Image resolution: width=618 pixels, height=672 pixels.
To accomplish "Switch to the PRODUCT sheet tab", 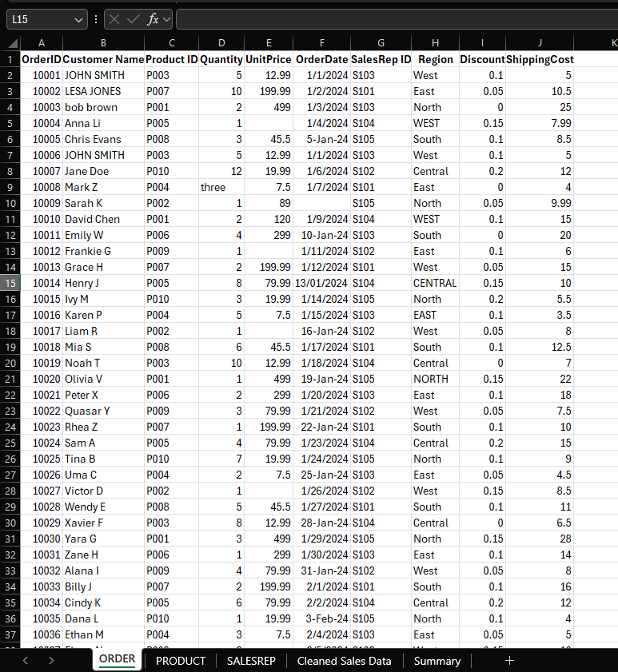I will click(181, 661).
